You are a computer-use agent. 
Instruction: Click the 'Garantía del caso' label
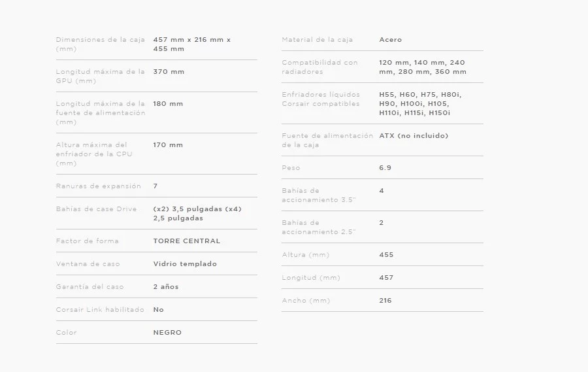90,286
